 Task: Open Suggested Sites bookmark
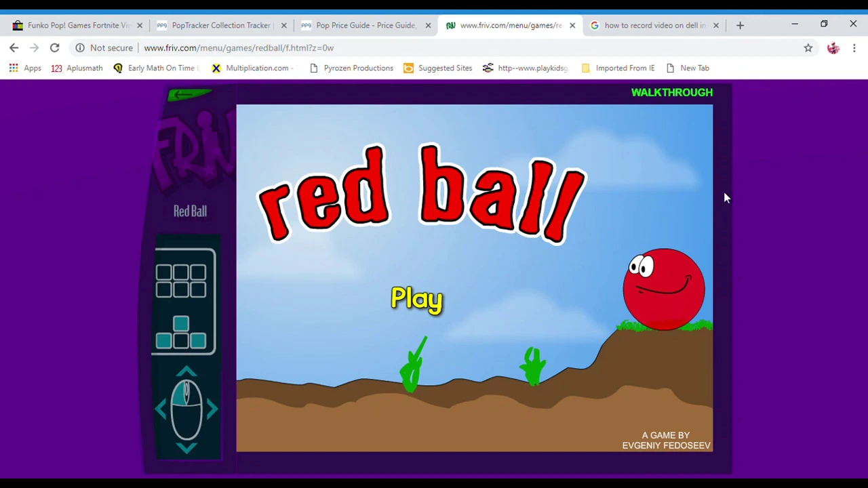[437, 68]
